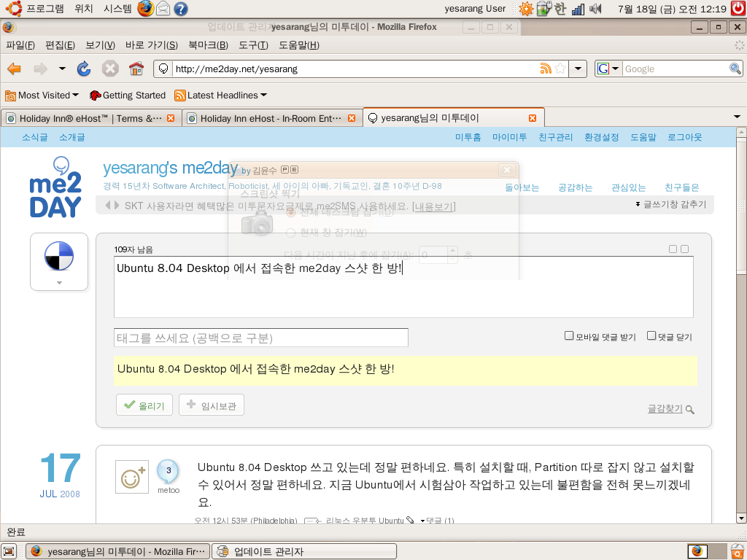Viewport: 747px width, 560px height.
Task: Open the back/forward history dropdown arrow
Action: (x=62, y=69)
